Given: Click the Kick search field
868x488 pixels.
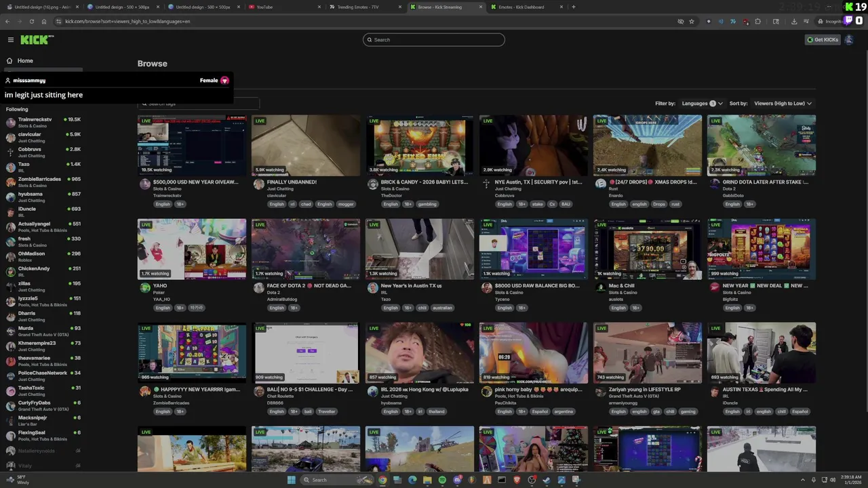Looking at the screenshot, I should click(x=434, y=40).
